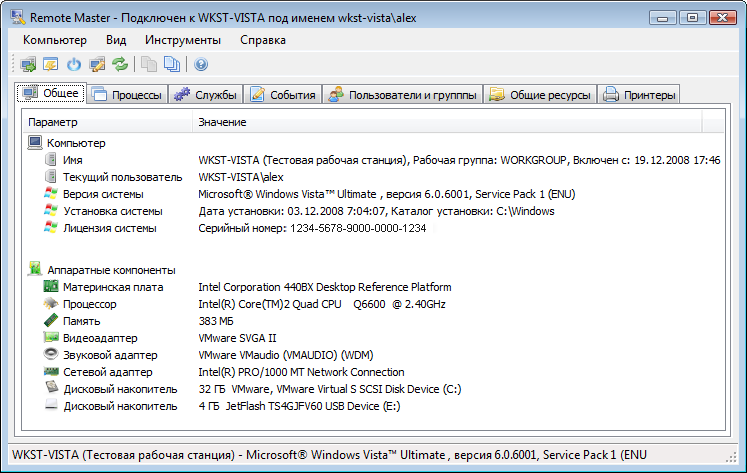Switch to the Процессы tab
The width and height of the screenshot is (747, 473).
tap(127, 94)
